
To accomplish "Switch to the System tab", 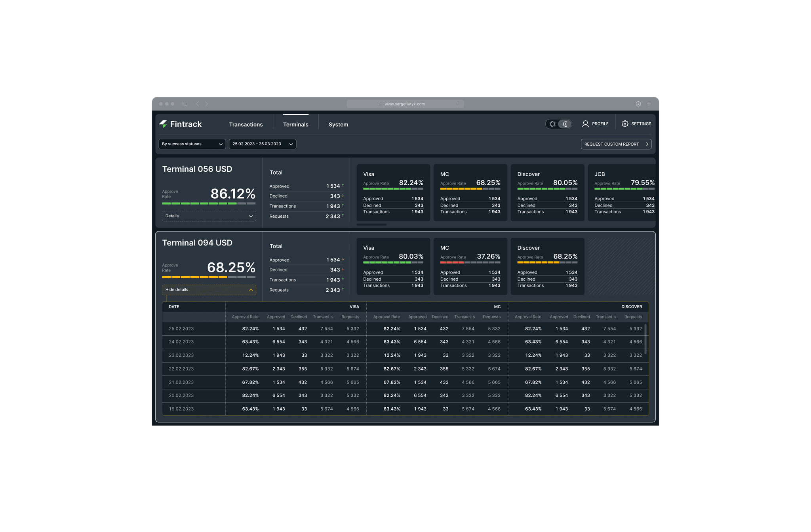I will click(338, 125).
